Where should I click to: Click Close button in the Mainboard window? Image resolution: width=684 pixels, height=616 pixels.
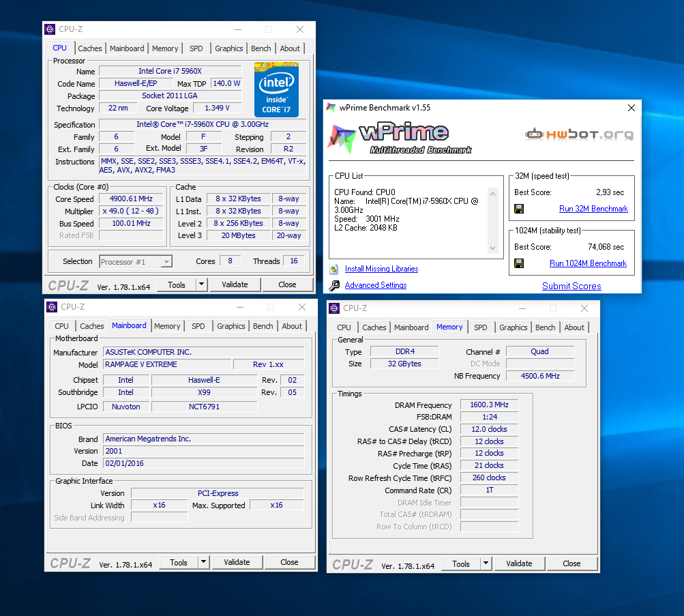tap(290, 562)
